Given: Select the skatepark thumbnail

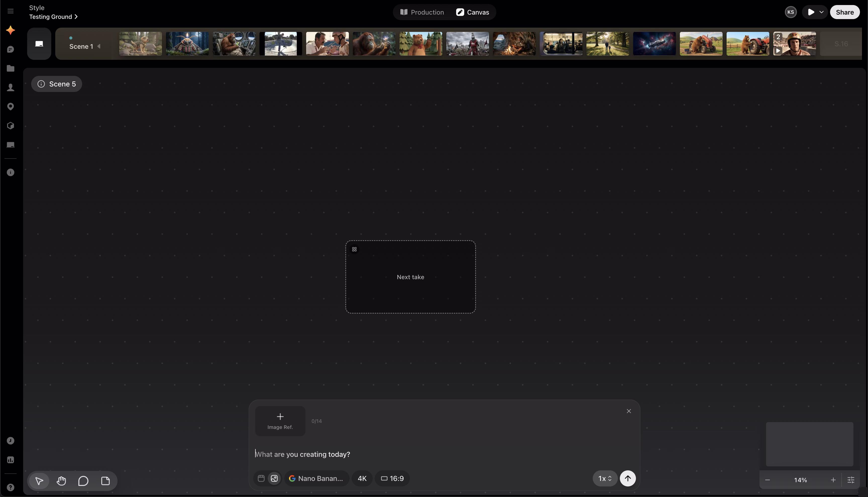Looking at the screenshot, I should pos(281,44).
